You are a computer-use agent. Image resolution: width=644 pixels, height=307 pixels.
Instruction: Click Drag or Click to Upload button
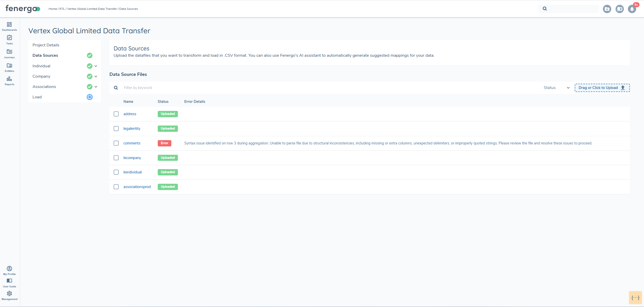tap(602, 88)
